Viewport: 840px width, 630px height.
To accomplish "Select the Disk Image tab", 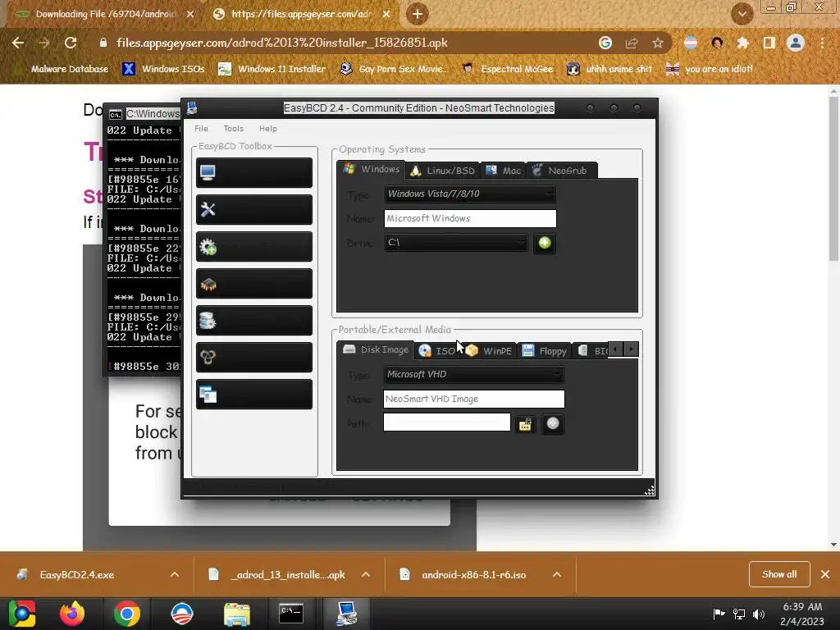I will point(376,349).
